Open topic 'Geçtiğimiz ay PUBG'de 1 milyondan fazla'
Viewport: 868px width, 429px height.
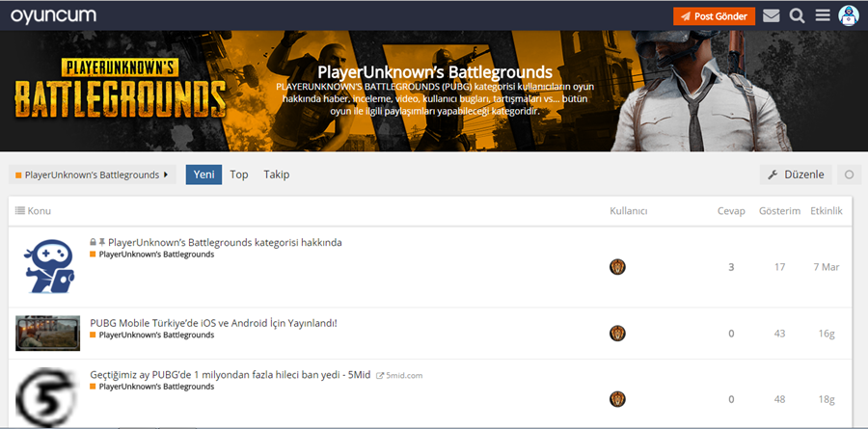230,375
